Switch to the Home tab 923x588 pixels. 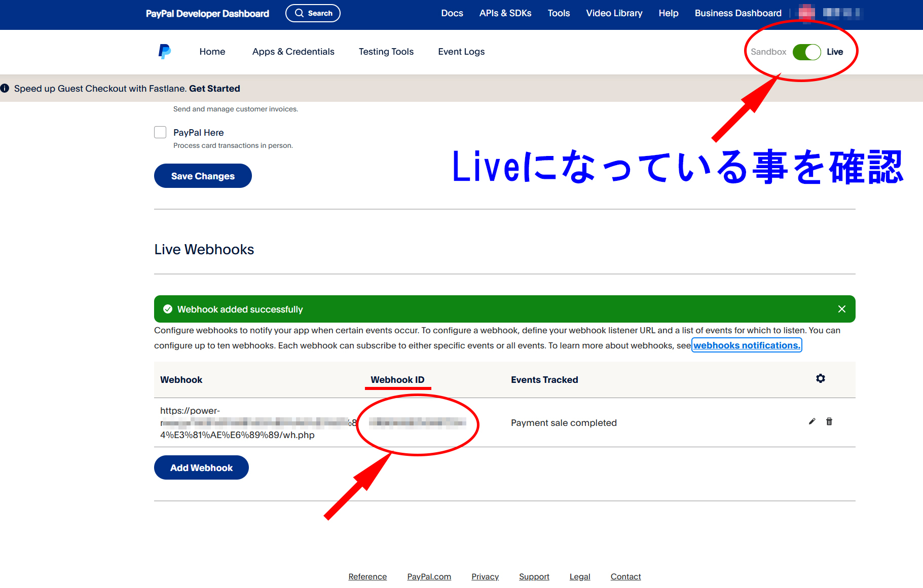[x=212, y=52]
